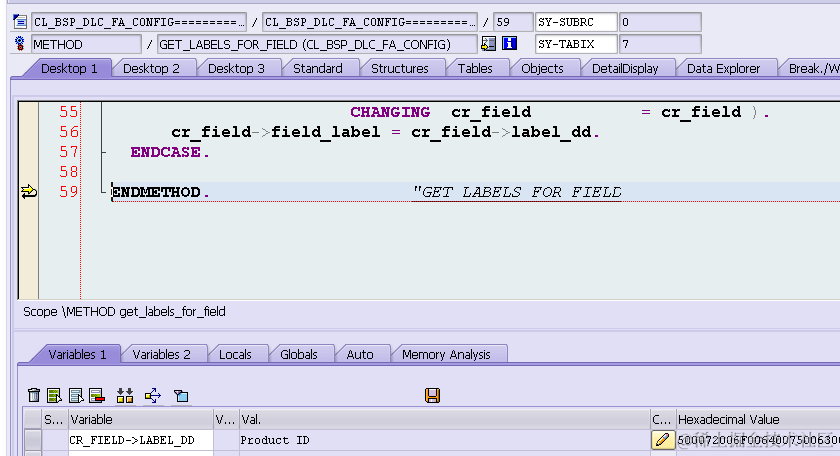
Task: Select the Auto tab
Action: click(360, 354)
